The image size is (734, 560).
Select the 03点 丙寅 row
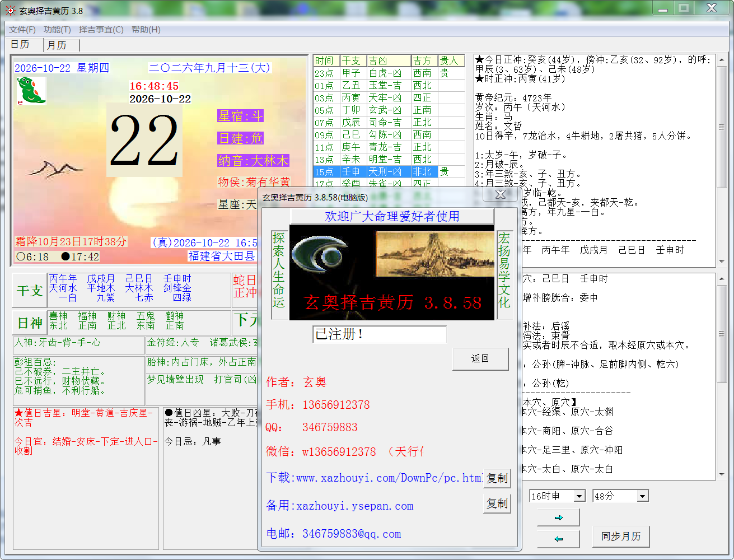pos(389,98)
